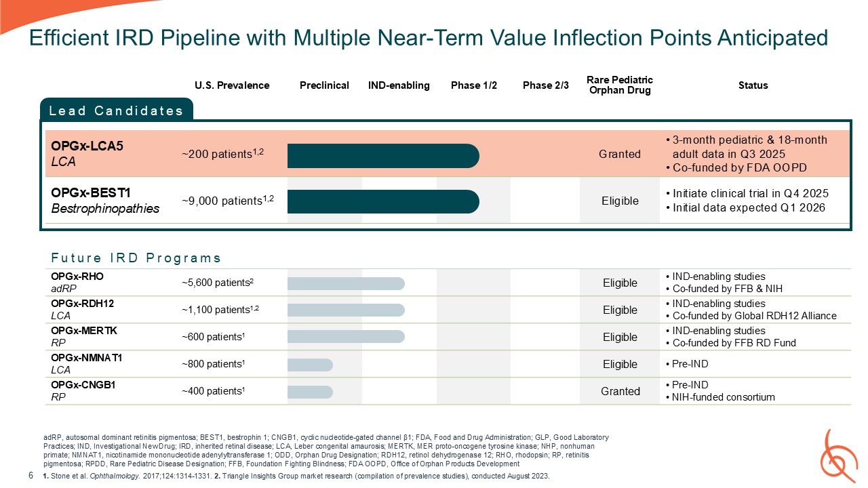This screenshot has height=488, width=868.
Task: Click the OPGx-RHO light progress bar
Action: point(346,283)
